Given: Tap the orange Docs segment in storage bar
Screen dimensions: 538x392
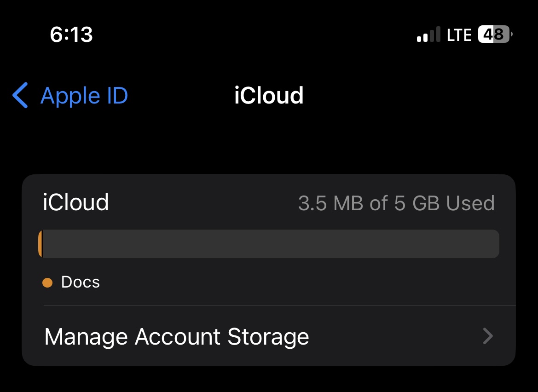Looking at the screenshot, I should (x=40, y=244).
